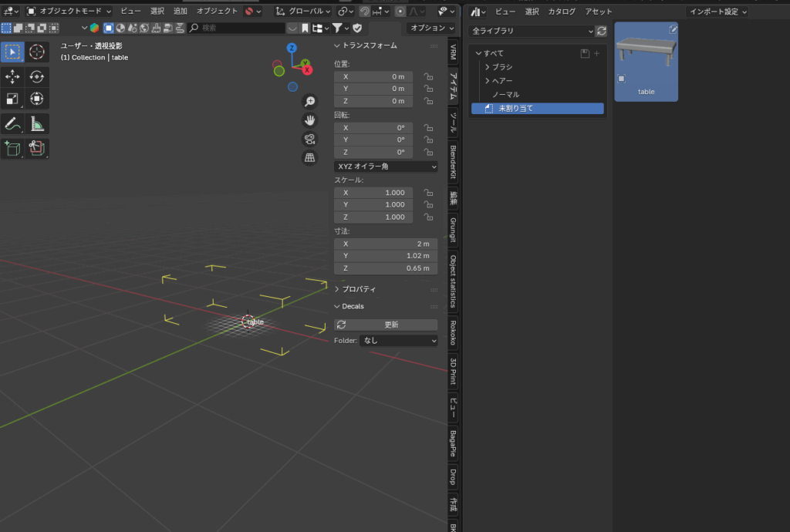Toggle the lock on position X
This screenshot has height=532, width=790.
pos(427,76)
